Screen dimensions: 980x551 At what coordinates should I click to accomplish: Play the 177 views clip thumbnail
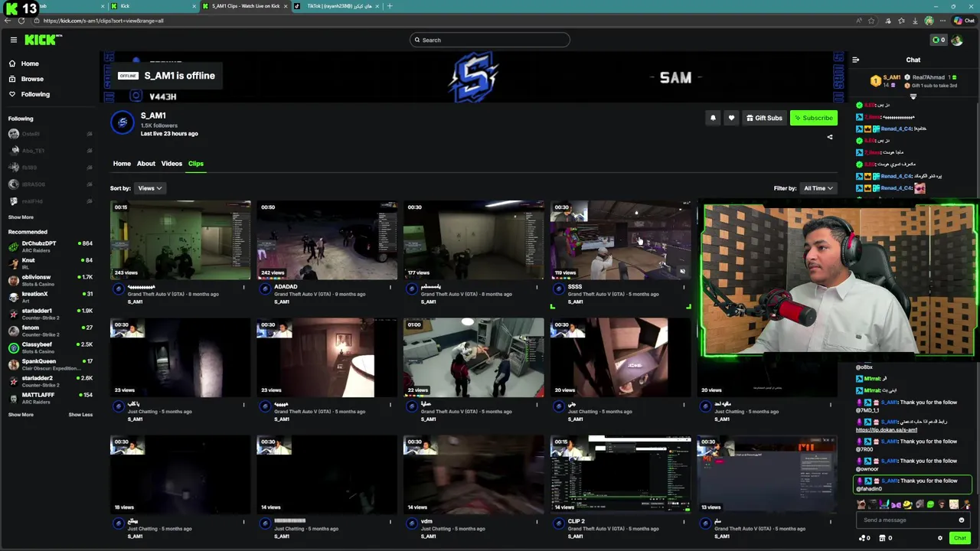click(x=473, y=240)
